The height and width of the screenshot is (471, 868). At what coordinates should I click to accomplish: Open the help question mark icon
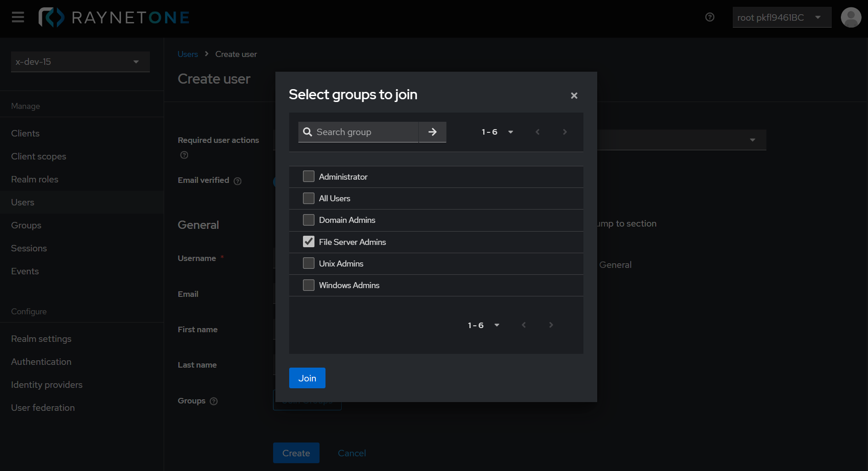point(709,17)
